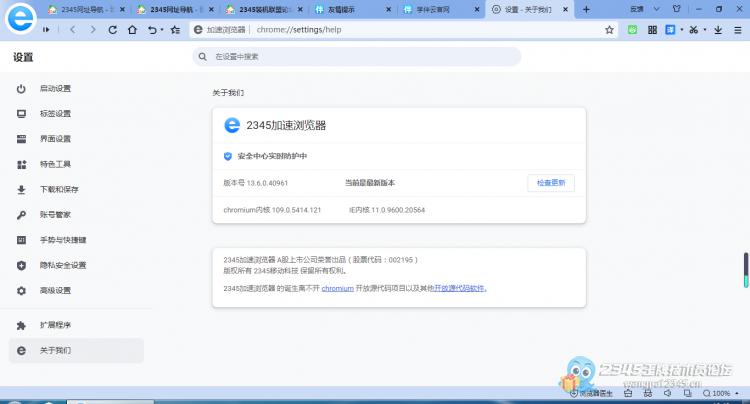Expand the title bar chevron dropdown
The height and width of the screenshot is (404, 750).
click(x=657, y=9)
